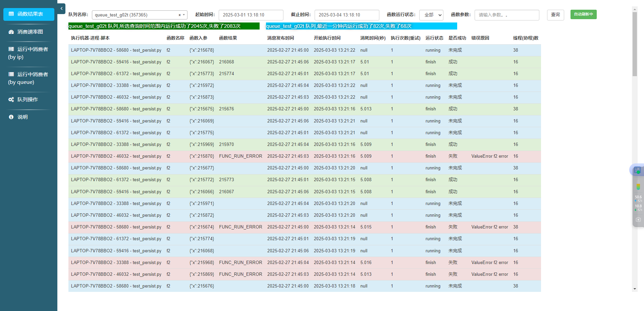644x311 pixels.
Task: Click FUNC_RUN_ERROR in the {"x":215870} row
Action: (240, 156)
